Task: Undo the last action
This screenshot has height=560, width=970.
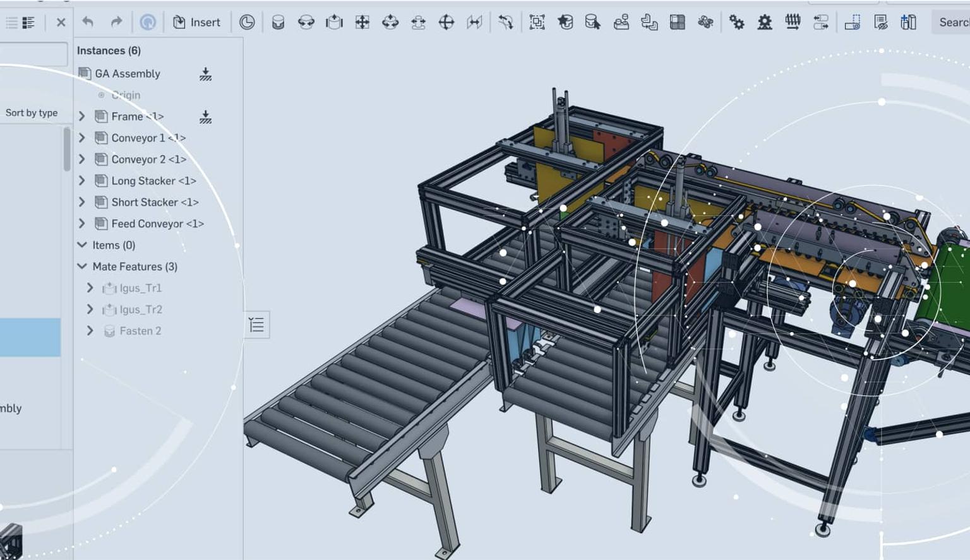Action: click(x=88, y=22)
